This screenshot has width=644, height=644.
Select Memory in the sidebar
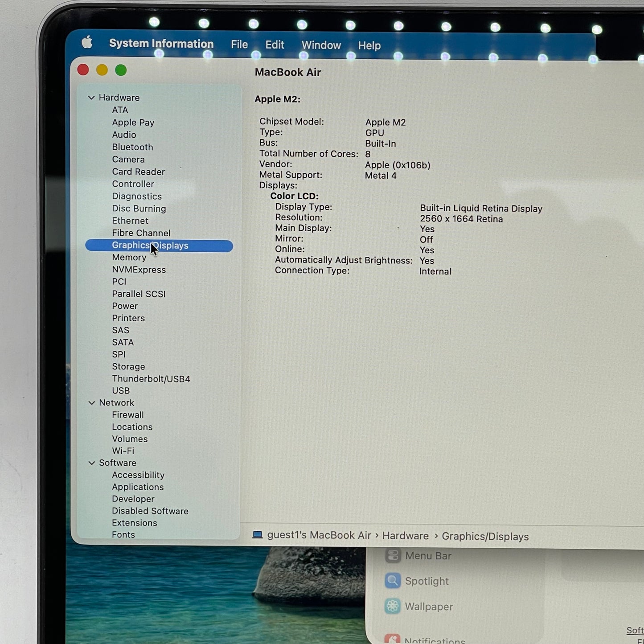coord(129,258)
